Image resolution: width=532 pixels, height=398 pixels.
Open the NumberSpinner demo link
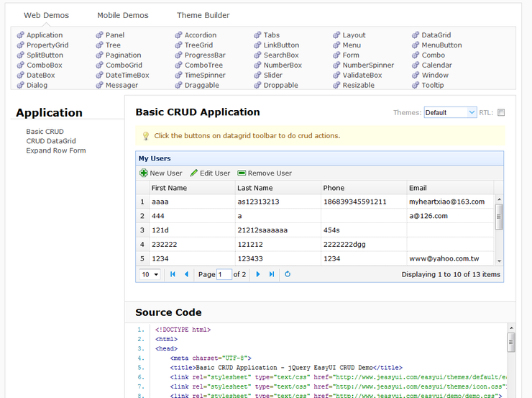pos(368,65)
